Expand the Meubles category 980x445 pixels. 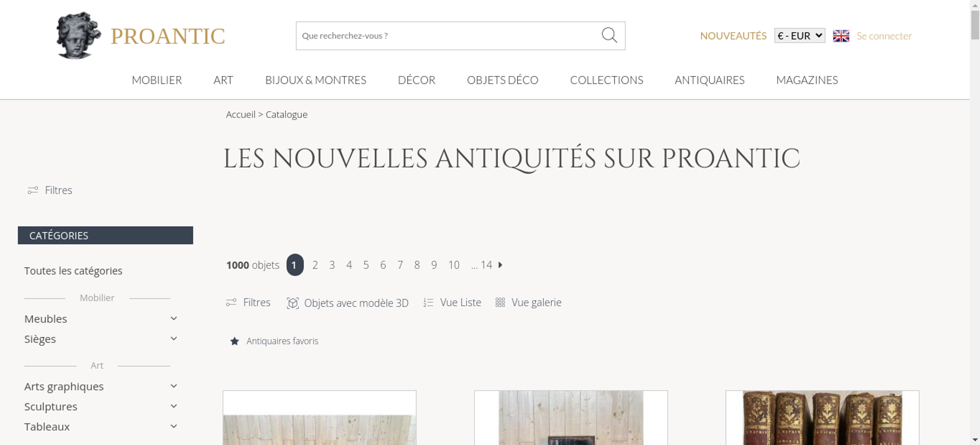(101, 319)
